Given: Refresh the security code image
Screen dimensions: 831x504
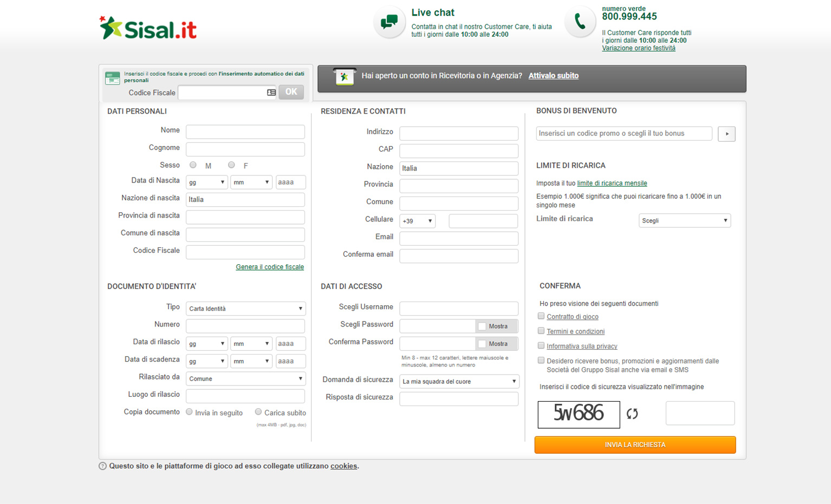Looking at the screenshot, I should click(x=633, y=414).
